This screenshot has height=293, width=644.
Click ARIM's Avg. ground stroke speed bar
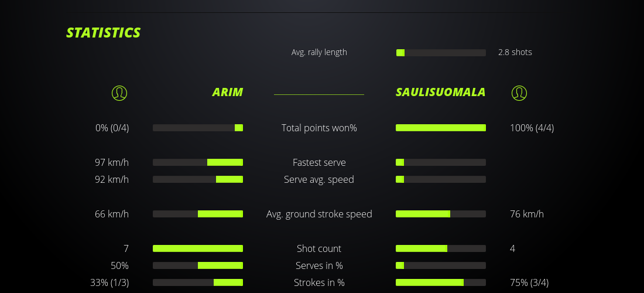tap(198, 214)
